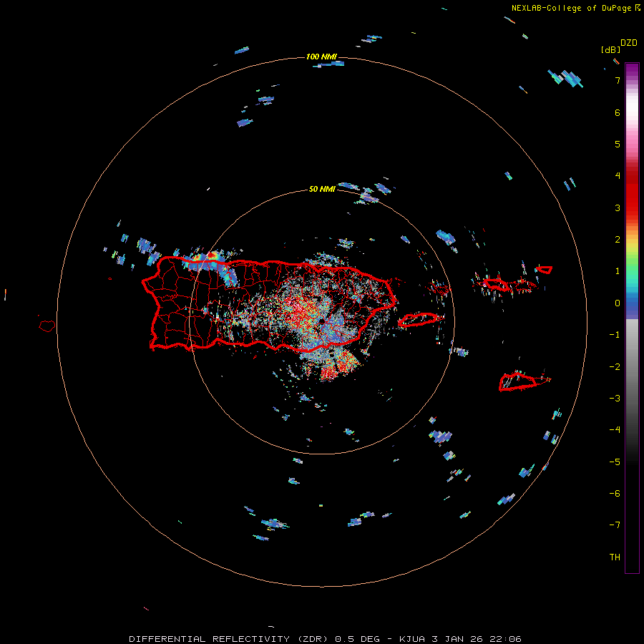Click the [dB] units label

pyautogui.click(x=611, y=50)
